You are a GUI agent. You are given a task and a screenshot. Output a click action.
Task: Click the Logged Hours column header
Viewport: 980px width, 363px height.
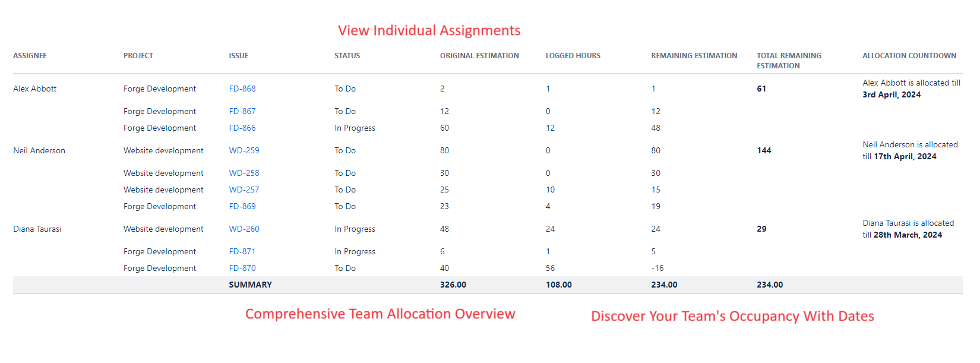[x=573, y=56]
